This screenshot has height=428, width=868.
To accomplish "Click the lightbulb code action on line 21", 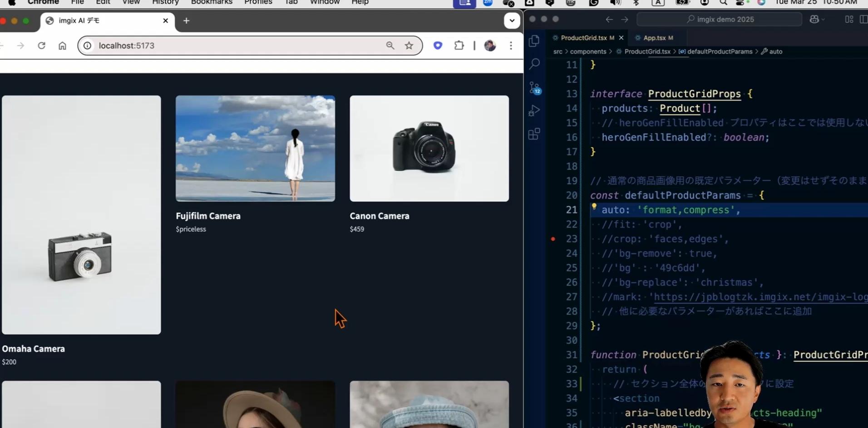I will click(594, 207).
